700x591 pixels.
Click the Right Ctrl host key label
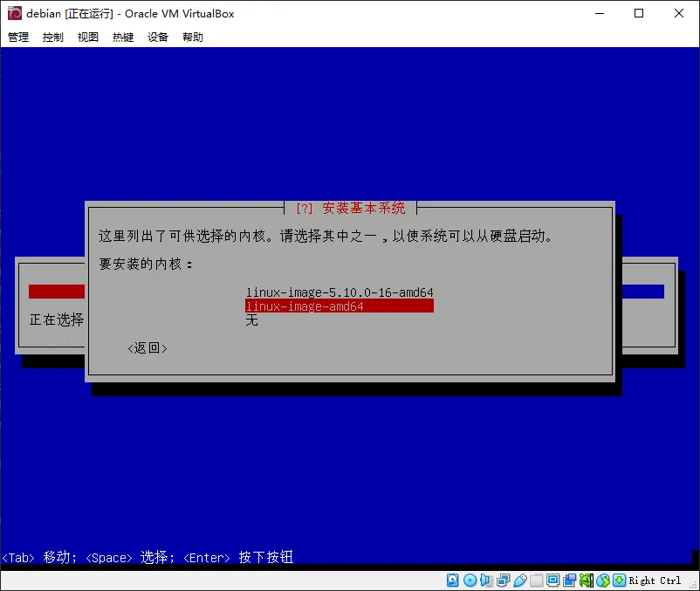point(655,581)
